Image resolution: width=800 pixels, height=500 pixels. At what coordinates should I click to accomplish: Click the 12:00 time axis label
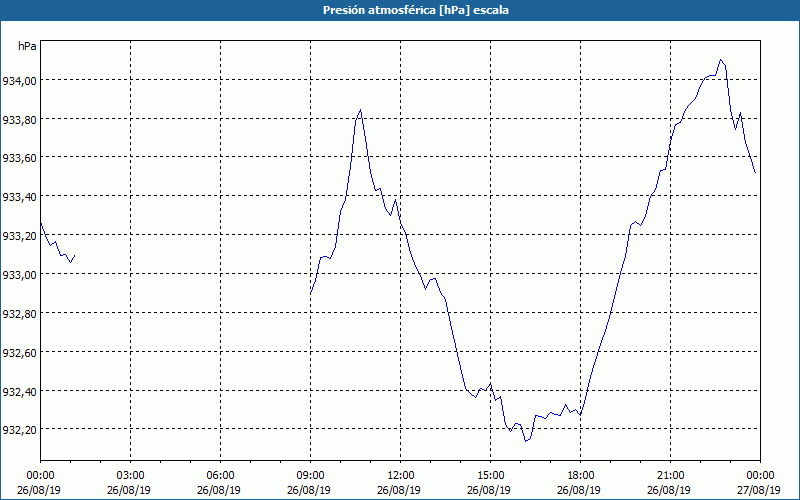click(x=401, y=475)
